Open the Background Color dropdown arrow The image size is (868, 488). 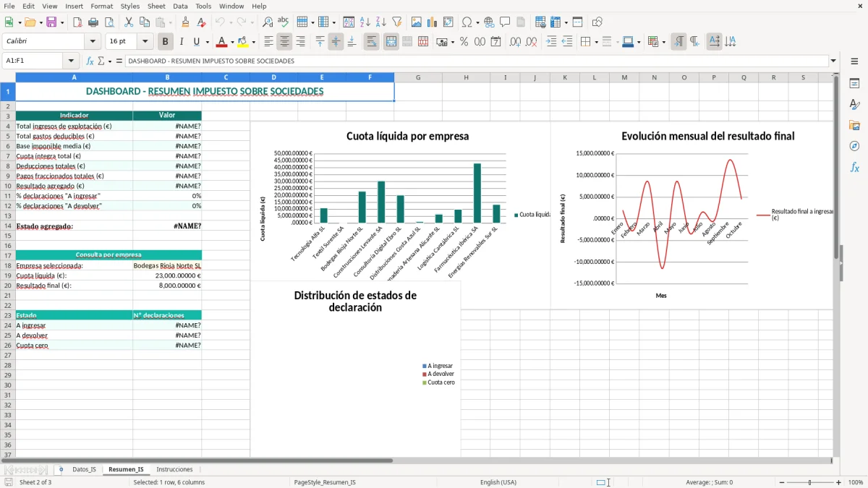253,42
